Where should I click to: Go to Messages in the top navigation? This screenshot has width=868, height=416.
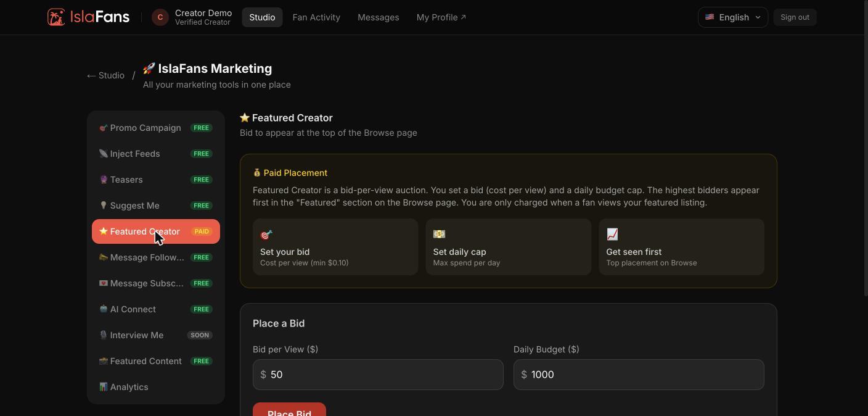coord(379,17)
